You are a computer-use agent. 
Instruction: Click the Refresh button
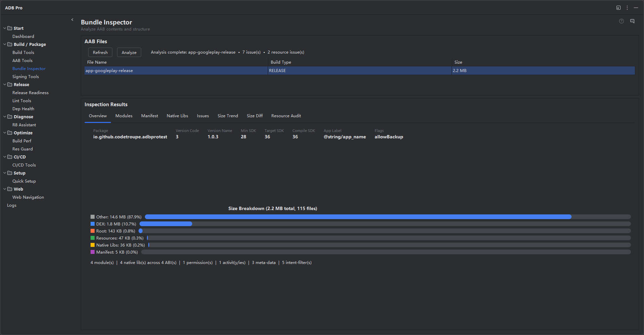[x=100, y=52]
